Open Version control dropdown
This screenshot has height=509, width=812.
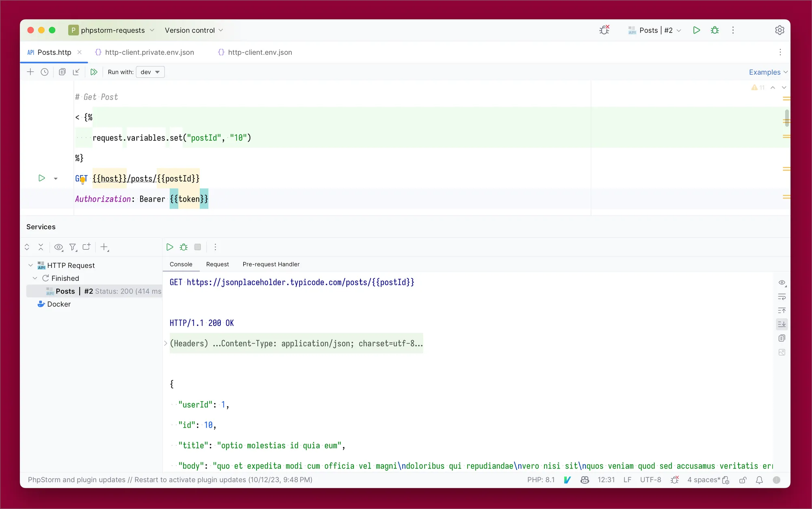pos(194,30)
